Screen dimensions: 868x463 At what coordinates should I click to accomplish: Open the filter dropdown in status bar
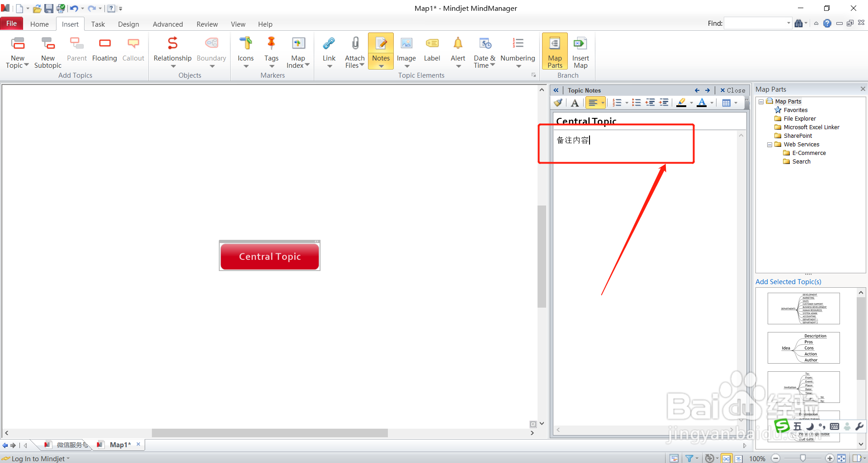(x=697, y=458)
